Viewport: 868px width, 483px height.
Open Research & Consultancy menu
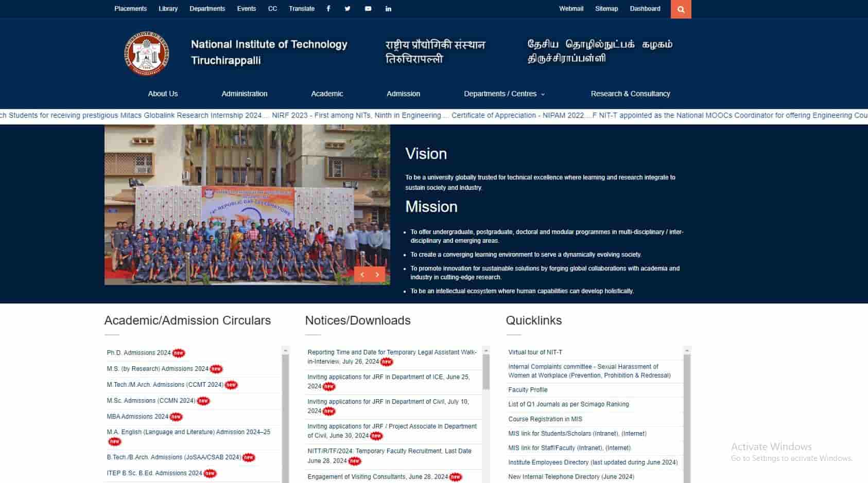click(x=630, y=94)
